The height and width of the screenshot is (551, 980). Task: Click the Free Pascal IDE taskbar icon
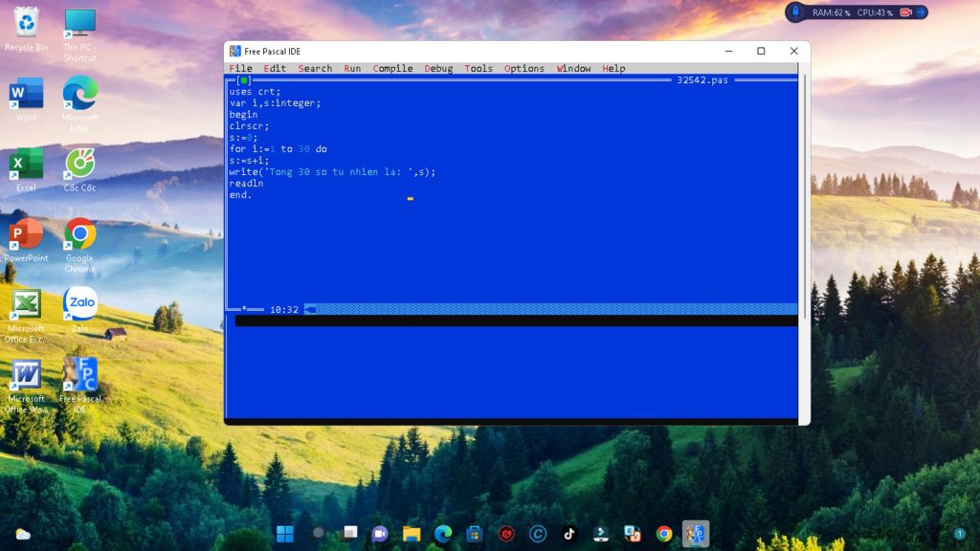(x=696, y=534)
